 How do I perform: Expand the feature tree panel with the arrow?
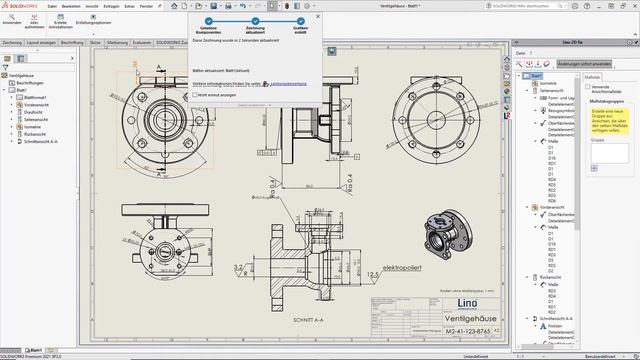coord(72,58)
